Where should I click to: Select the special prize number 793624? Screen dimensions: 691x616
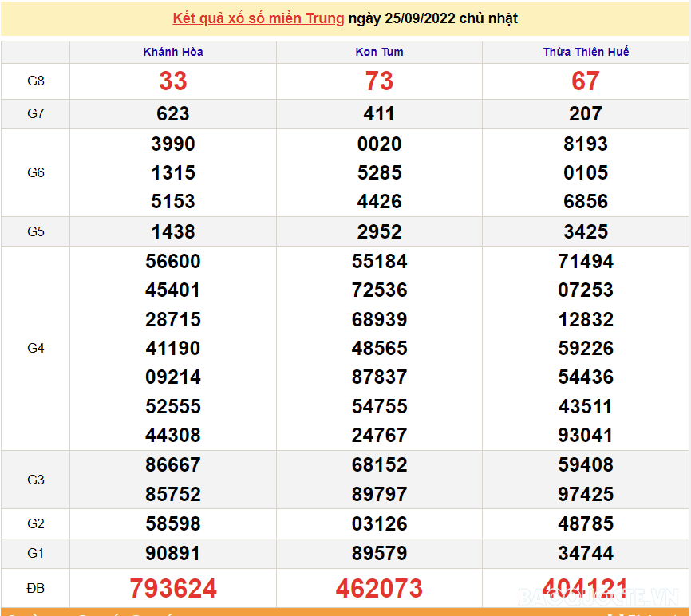coord(173,589)
